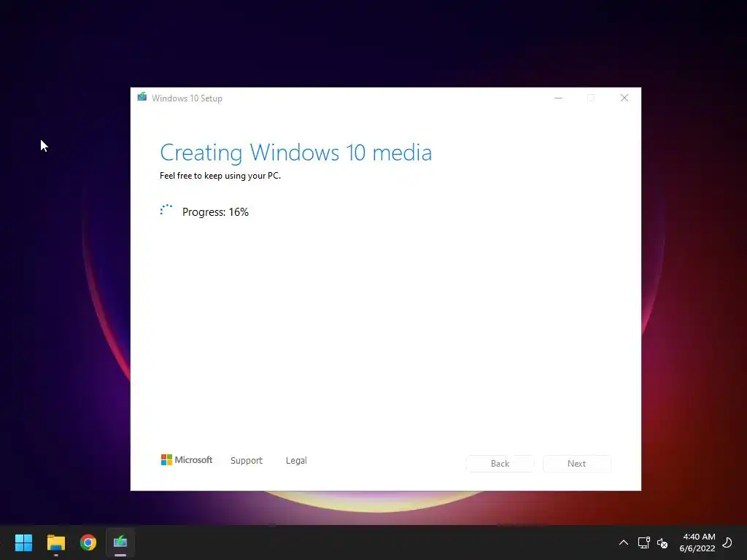
Task: Open File Explorer from the taskbar
Action: [x=55, y=542]
